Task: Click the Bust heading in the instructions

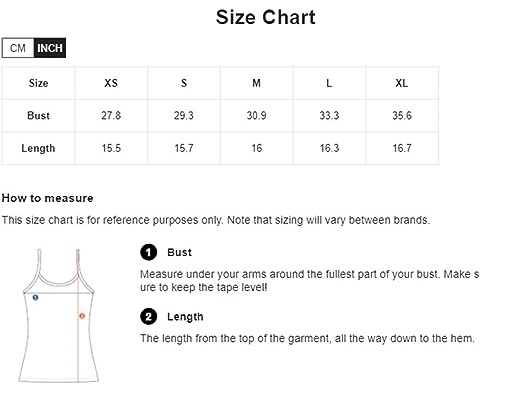Action: point(179,252)
